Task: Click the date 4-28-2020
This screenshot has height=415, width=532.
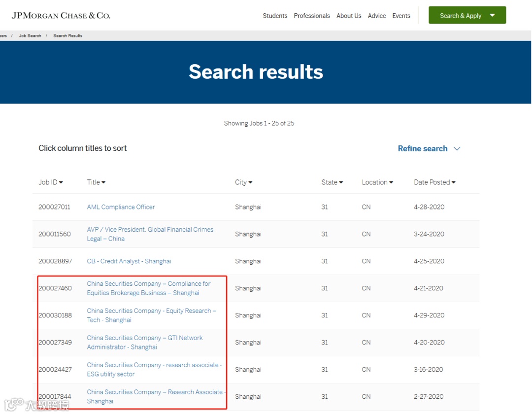Action: coord(429,207)
